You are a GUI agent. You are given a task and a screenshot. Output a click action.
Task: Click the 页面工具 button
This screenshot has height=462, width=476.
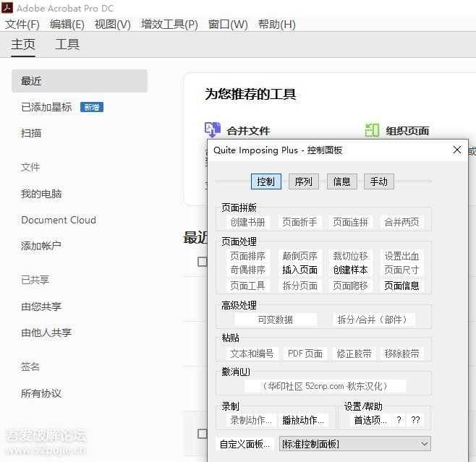click(x=247, y=286)
